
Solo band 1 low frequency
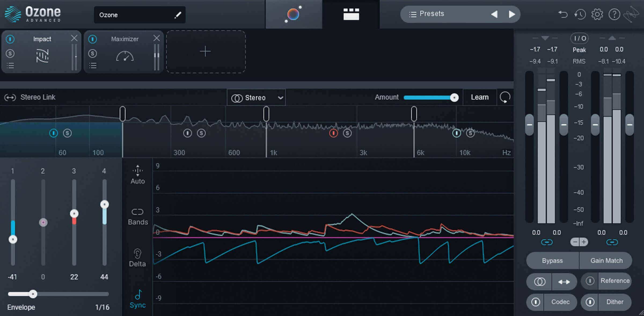67,133
